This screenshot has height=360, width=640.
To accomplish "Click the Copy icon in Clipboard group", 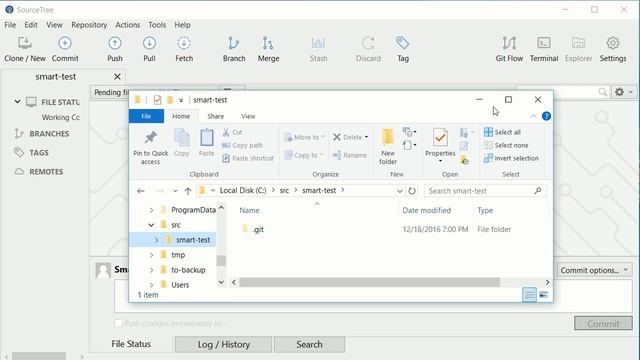I will coord(182,143).
